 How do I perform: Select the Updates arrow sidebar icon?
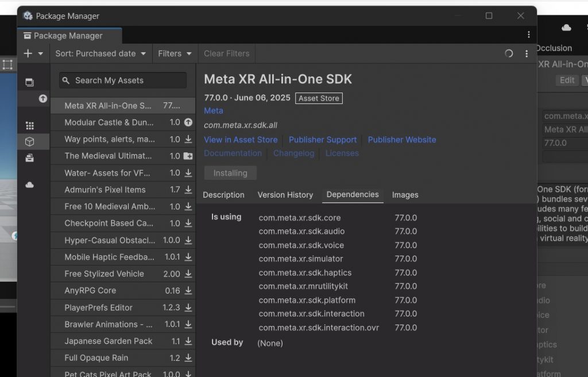42,98
